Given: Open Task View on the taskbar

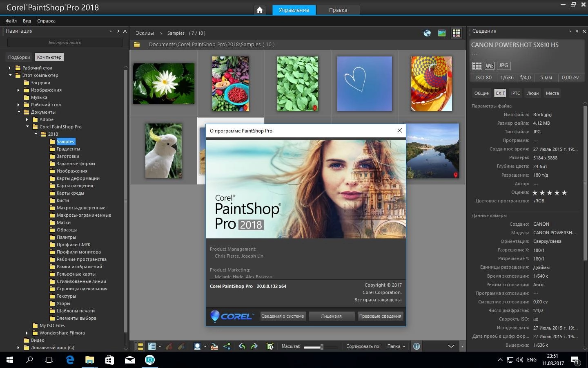Looking at the screenshot, I should click(x=49, y=360).
